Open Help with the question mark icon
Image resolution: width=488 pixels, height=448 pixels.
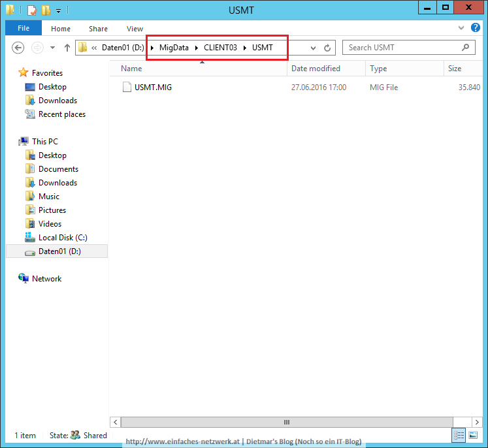[475, 27]
